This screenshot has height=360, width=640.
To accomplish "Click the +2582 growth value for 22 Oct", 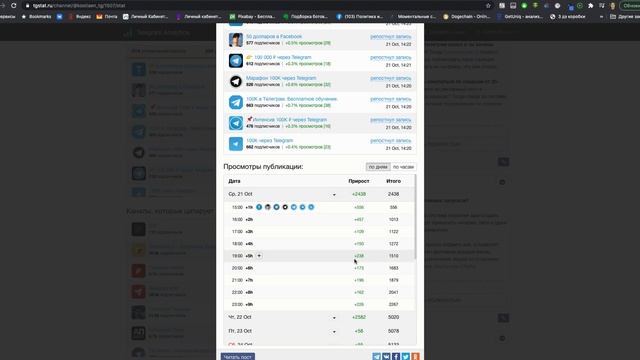I will [359, 317].
